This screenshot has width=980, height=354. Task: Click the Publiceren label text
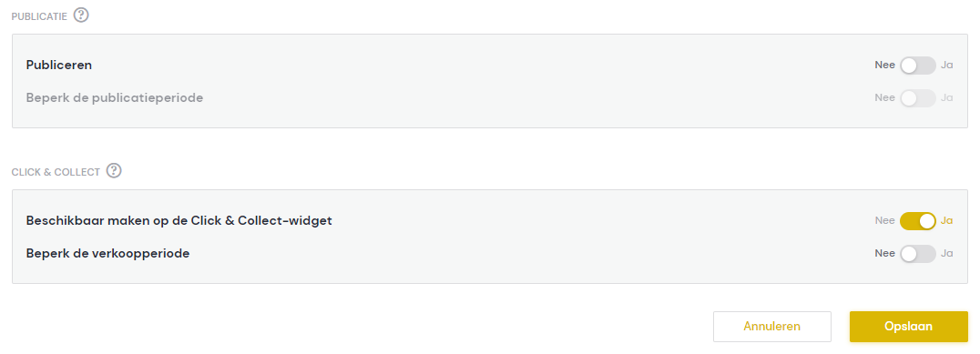point(59,65)
